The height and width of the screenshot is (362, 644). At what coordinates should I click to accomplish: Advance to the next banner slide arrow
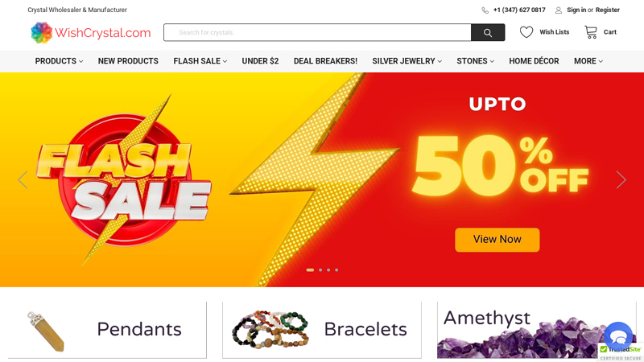621,179
